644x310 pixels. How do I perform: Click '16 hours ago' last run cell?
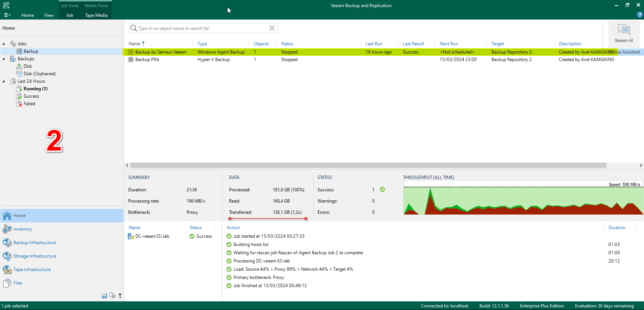[379, 52]
